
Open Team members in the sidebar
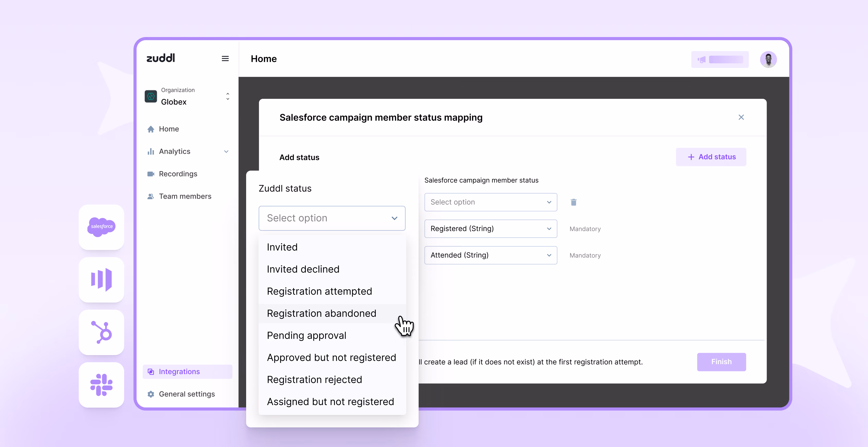click(187, 197)
